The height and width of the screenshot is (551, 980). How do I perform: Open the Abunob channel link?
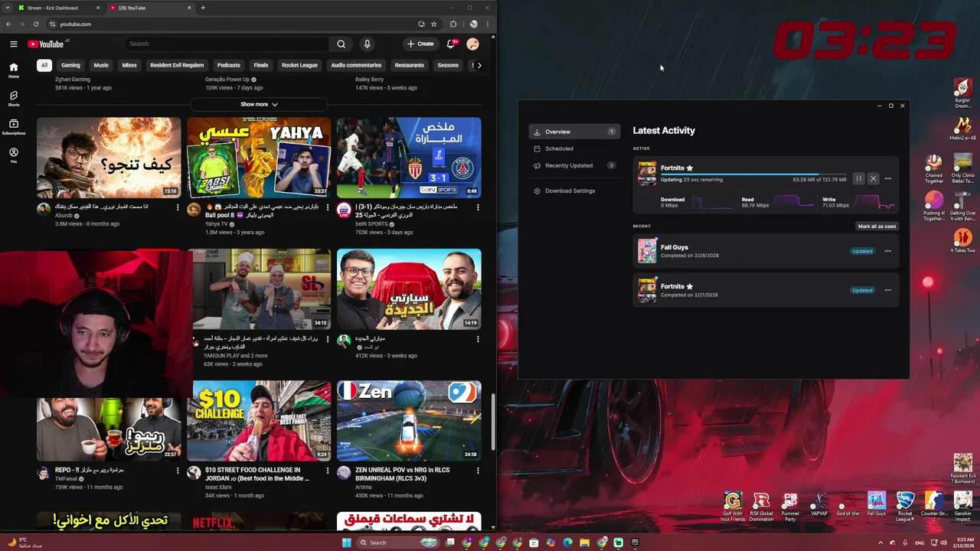click(x=63, y=216)
